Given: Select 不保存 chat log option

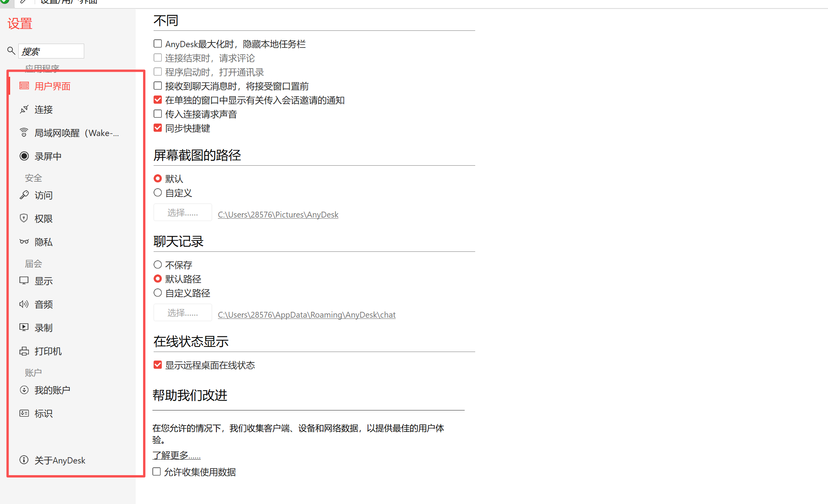Looking at the screenshot, I should click(157, 265).
